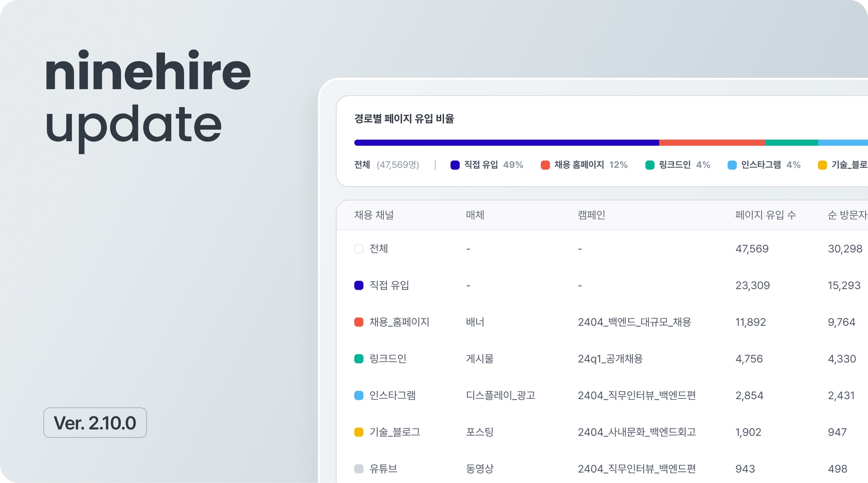Toggle the 링크드인 row green checkbox
The image size is (868, 483).
point(359,359)
